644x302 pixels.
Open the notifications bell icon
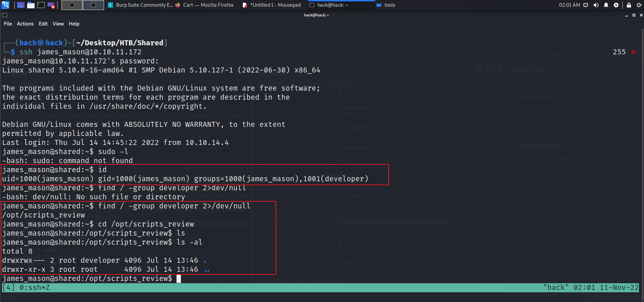click(606, 5)
